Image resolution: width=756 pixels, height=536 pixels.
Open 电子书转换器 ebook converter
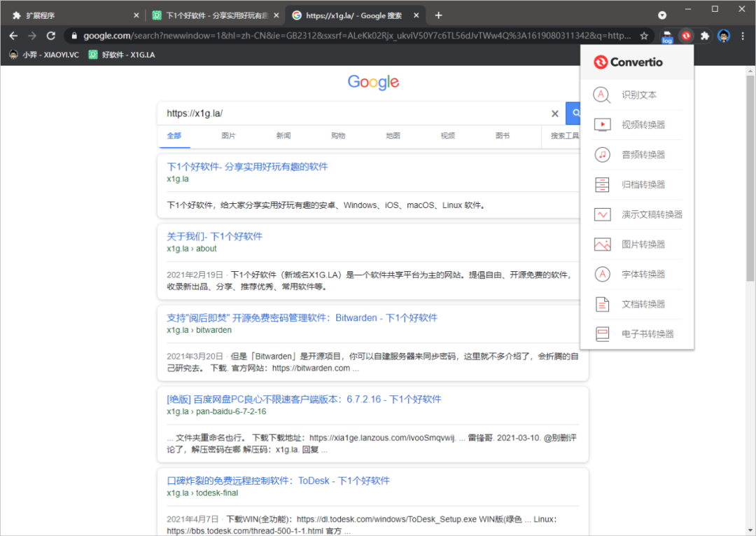647,334
